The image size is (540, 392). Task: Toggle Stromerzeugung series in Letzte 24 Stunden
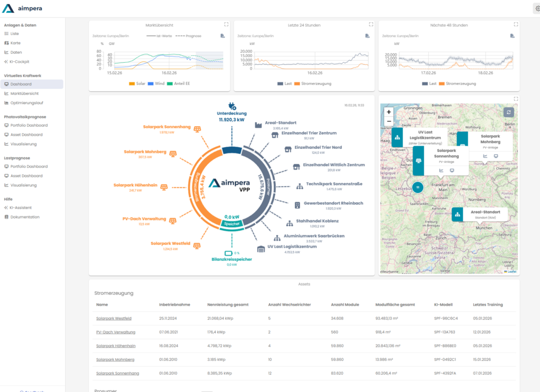coord(313,84)
